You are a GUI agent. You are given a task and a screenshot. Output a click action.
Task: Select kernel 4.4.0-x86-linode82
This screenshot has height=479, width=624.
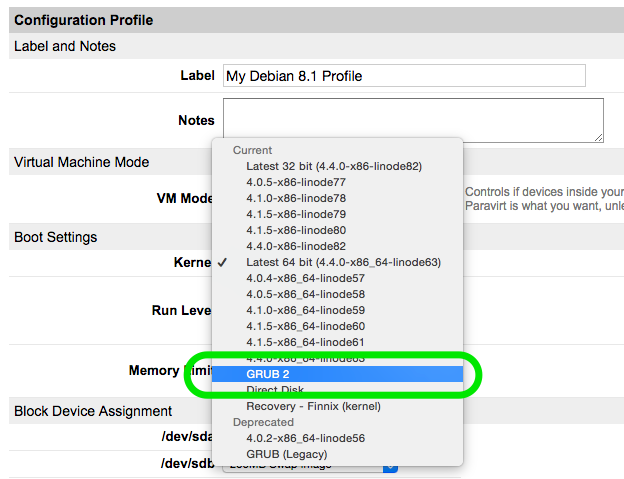(x=296, y=246)
